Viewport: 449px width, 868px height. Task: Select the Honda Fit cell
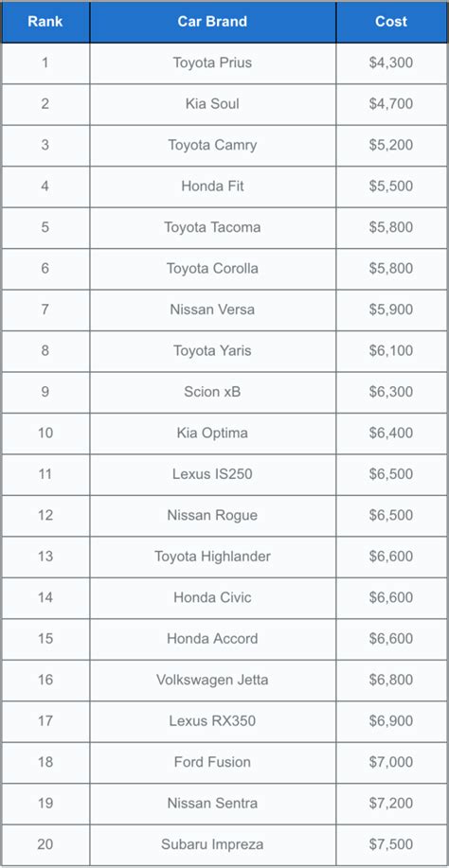click(212, 186)
